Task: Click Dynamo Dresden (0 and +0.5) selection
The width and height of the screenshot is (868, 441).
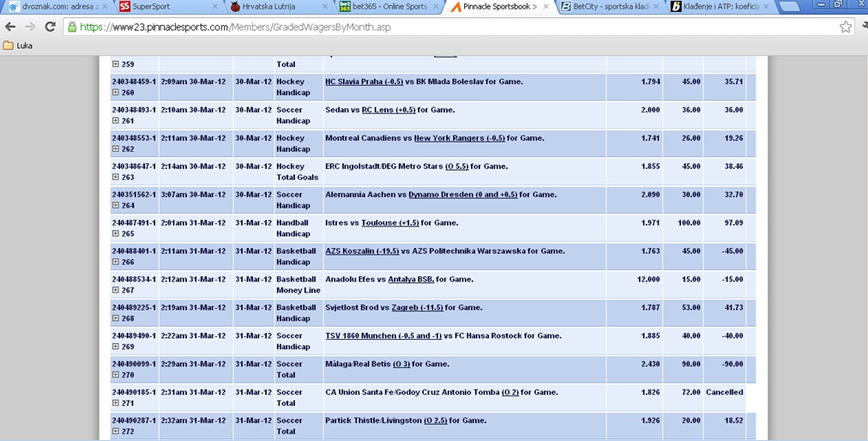Action: click(x=463, y=195)
